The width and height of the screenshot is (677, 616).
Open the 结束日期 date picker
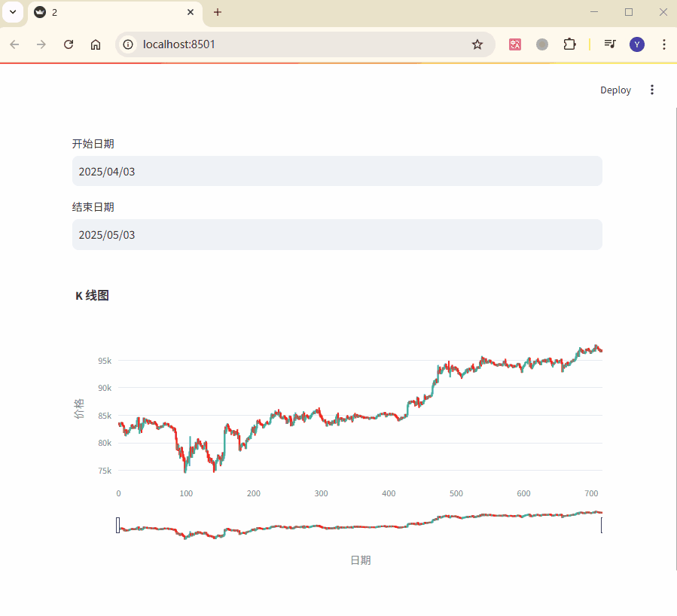(x=337, y=234)
